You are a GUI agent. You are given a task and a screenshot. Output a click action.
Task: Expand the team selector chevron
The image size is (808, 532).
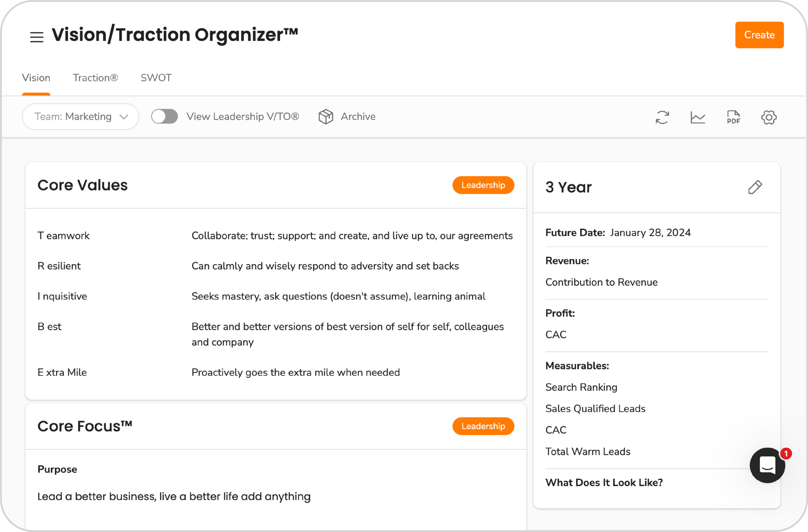pyautogui.click(x=124, y=117)
